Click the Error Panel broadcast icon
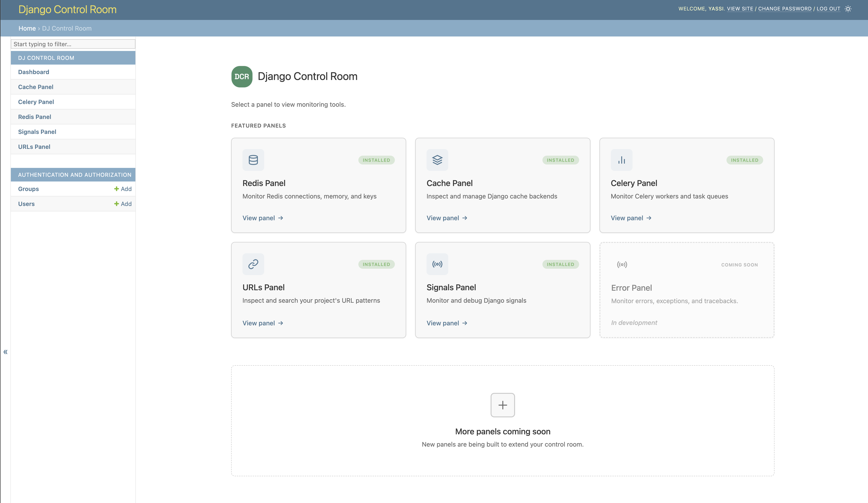Image resolution: width=868 pixels, height=503 pixels. click(622, 264)
